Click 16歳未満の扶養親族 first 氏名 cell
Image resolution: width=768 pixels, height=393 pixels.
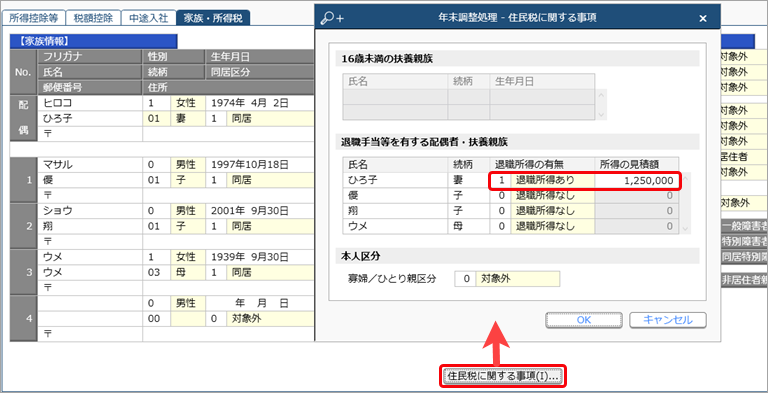396,97
